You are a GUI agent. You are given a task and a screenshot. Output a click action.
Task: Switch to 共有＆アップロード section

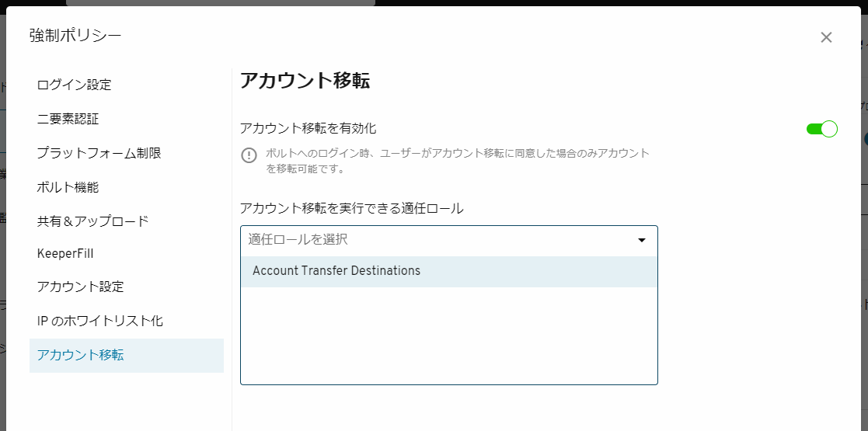click(92, 221)
